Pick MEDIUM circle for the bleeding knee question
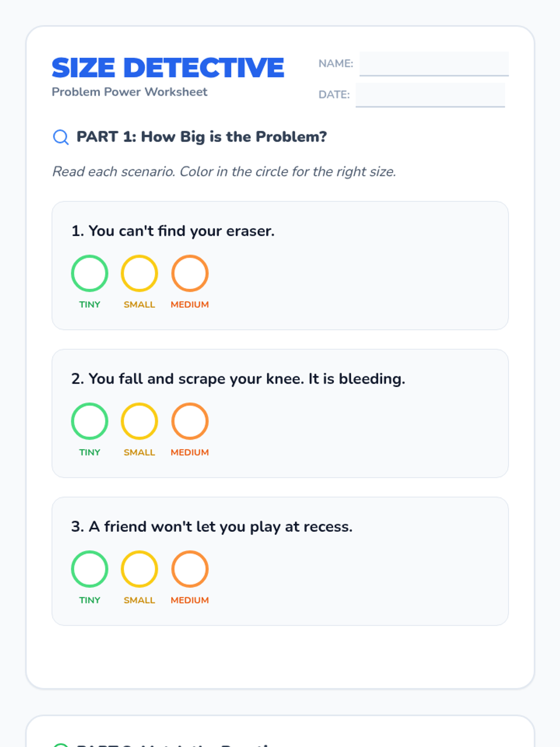 coord(190,421)
